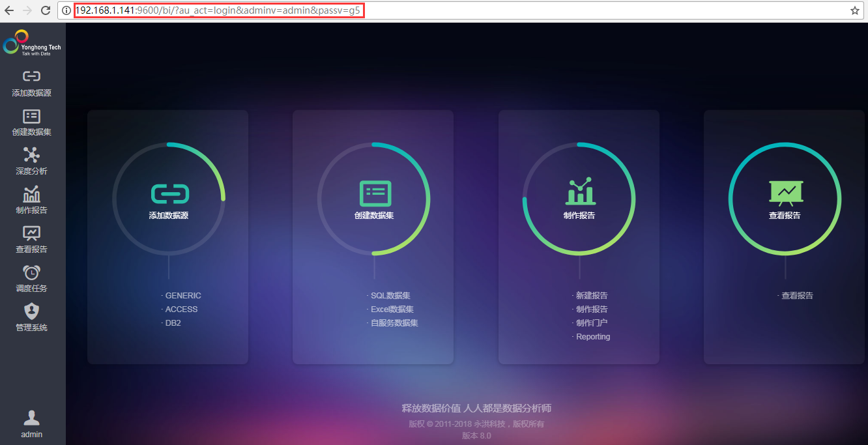This screenshot has width=868, height=445.
Task: Click the 查看报告 card label
Action: click(x=785, y=216)
